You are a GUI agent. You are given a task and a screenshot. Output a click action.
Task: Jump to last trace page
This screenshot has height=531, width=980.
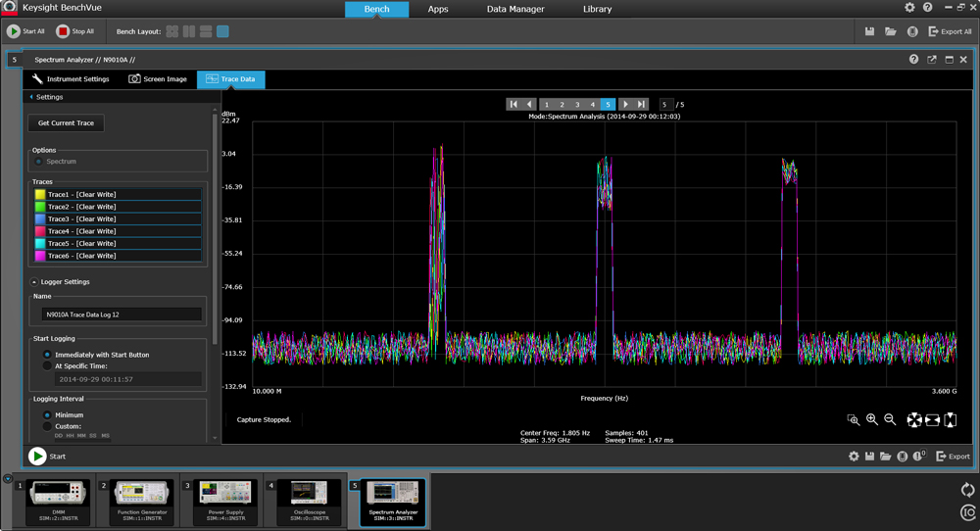[641, 104]
